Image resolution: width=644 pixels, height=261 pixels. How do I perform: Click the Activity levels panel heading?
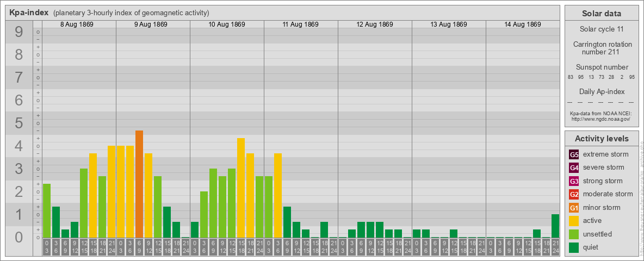(602, 139)
